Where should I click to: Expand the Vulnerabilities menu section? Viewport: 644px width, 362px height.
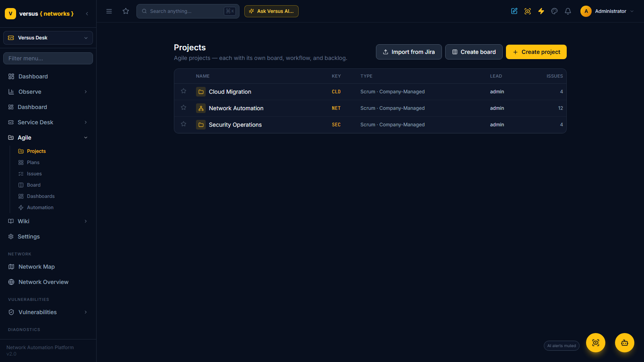tap(48, 312)
